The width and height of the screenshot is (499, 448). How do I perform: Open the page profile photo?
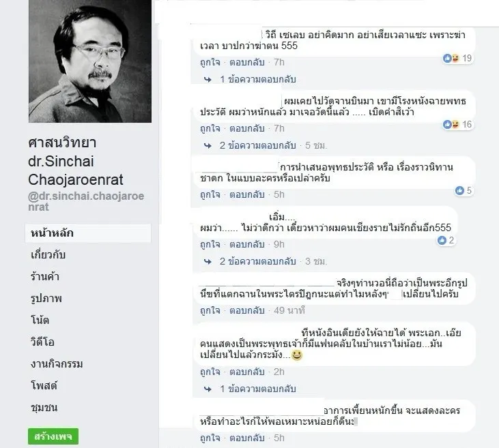pos(90,61)
